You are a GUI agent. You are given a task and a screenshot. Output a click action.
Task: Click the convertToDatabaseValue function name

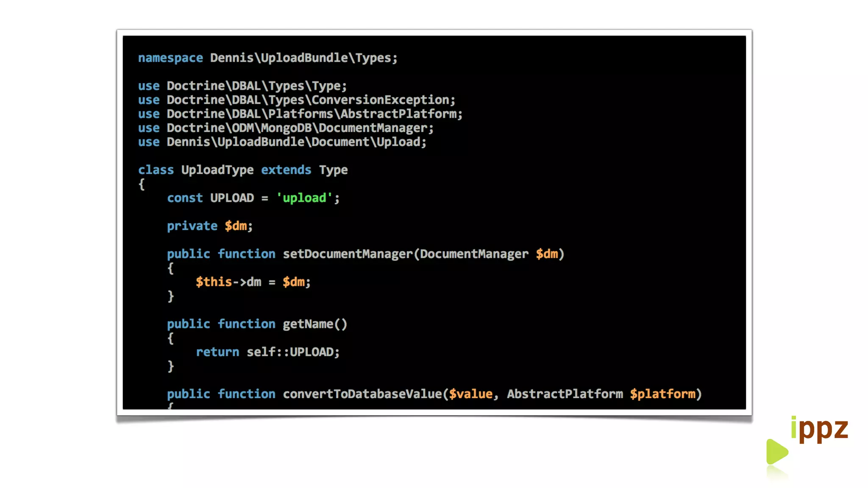tap(362, 394)
